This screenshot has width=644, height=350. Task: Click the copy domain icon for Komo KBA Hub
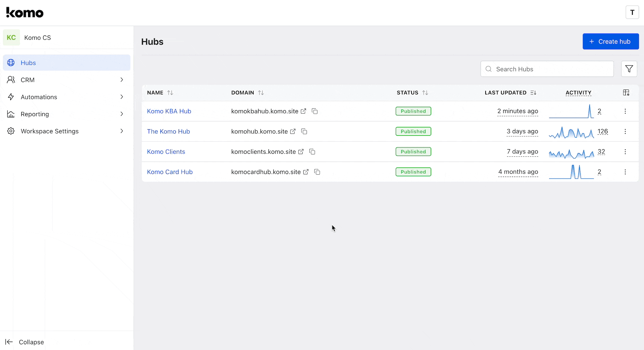tap(315, 111)
